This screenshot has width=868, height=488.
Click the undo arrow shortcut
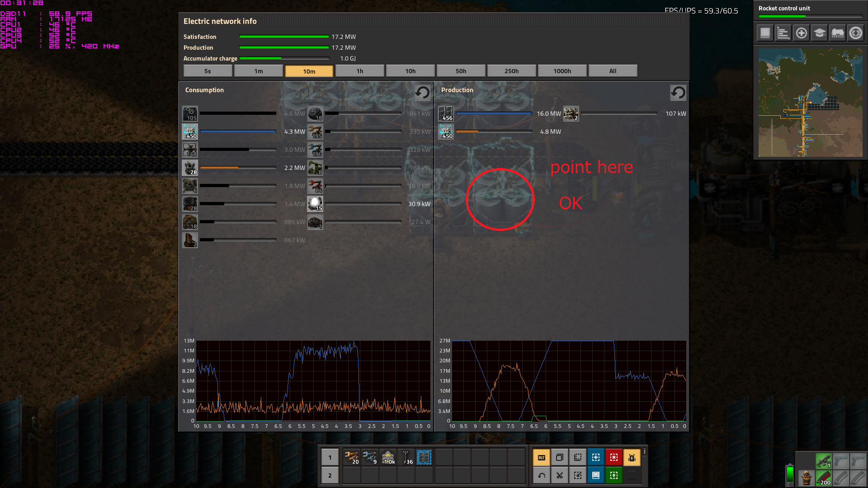(541, 475)
